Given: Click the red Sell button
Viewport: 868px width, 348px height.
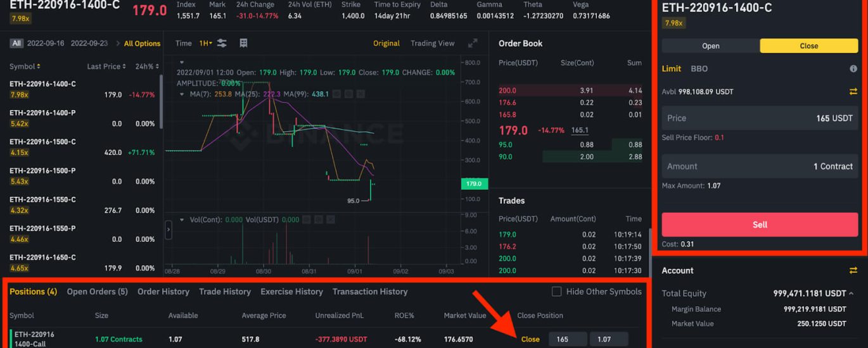Looking at the screenshot, I should click(760, 225).
